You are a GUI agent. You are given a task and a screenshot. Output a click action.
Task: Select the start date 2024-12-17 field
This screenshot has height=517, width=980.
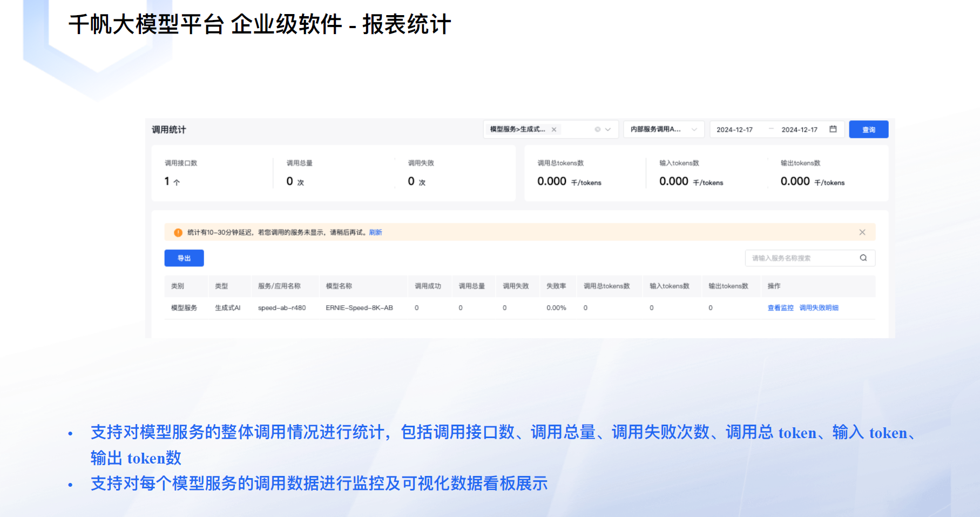[734, 130]
